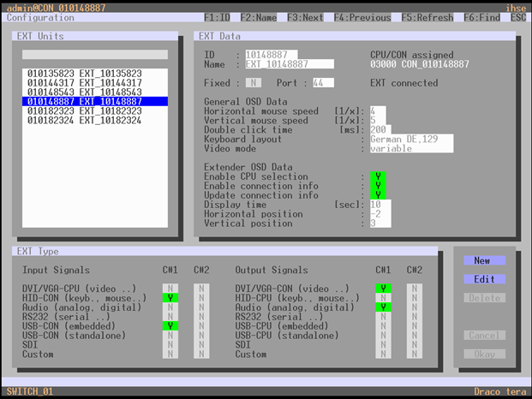Choose F3:Next in the function bar
This screenshot has width=532, height=399.
tap(305, 18)
